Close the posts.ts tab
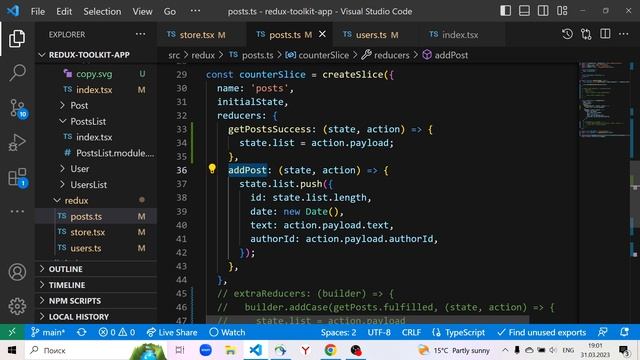The height and width of the screenshot is (360, 640). [322, 34]
